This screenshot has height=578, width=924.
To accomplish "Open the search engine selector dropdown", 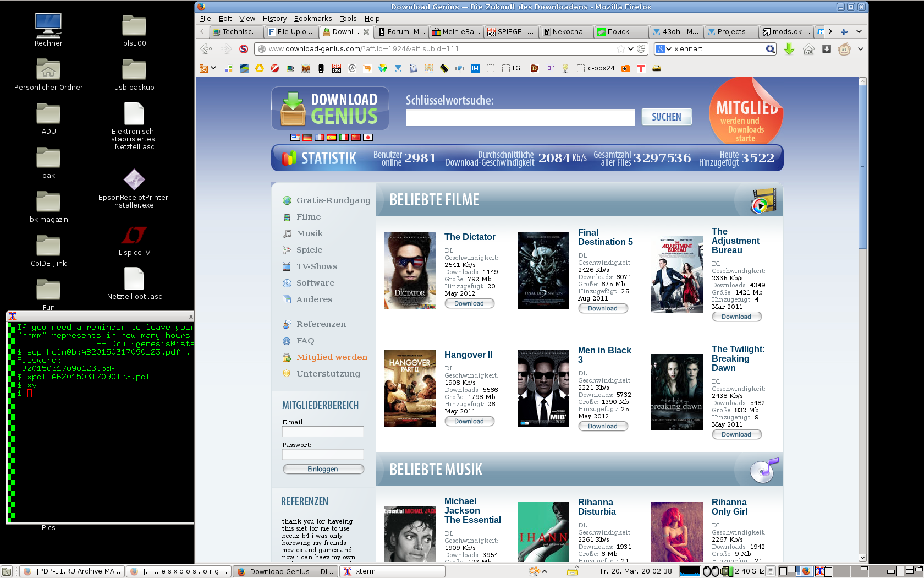I will (664, 49).
